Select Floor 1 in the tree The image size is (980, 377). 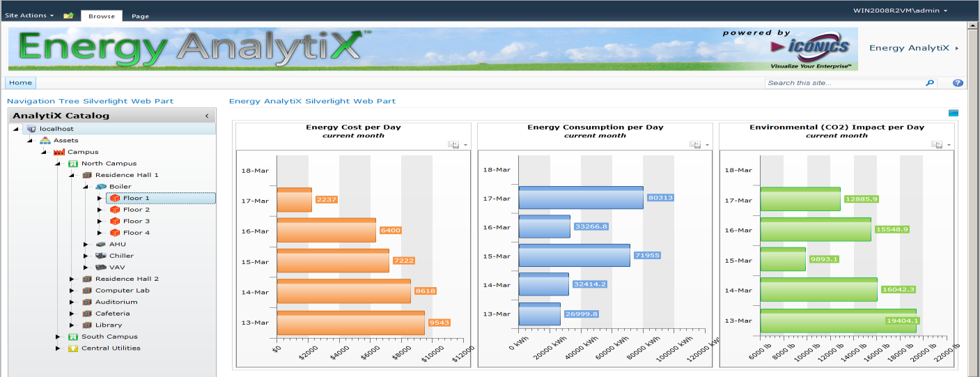[161, 198]
